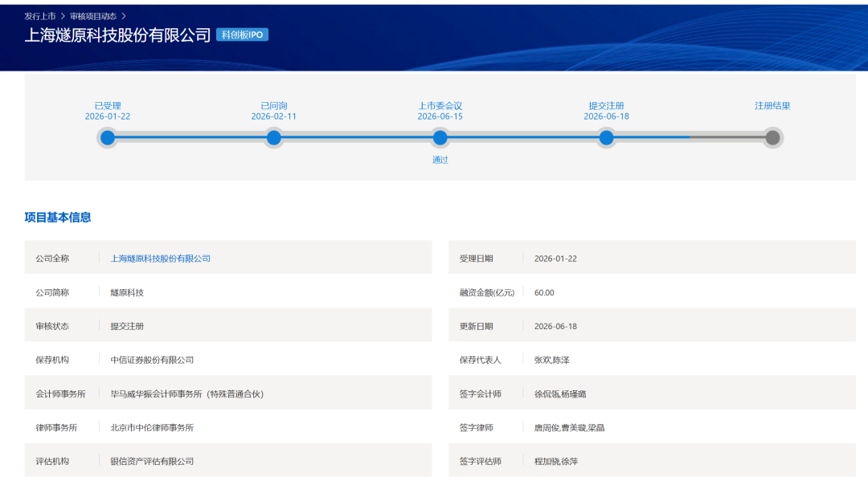Click 保荐代表人 value 张欢,陈泽
This screenshot has width=868, height=485.
tap(551, 360)
